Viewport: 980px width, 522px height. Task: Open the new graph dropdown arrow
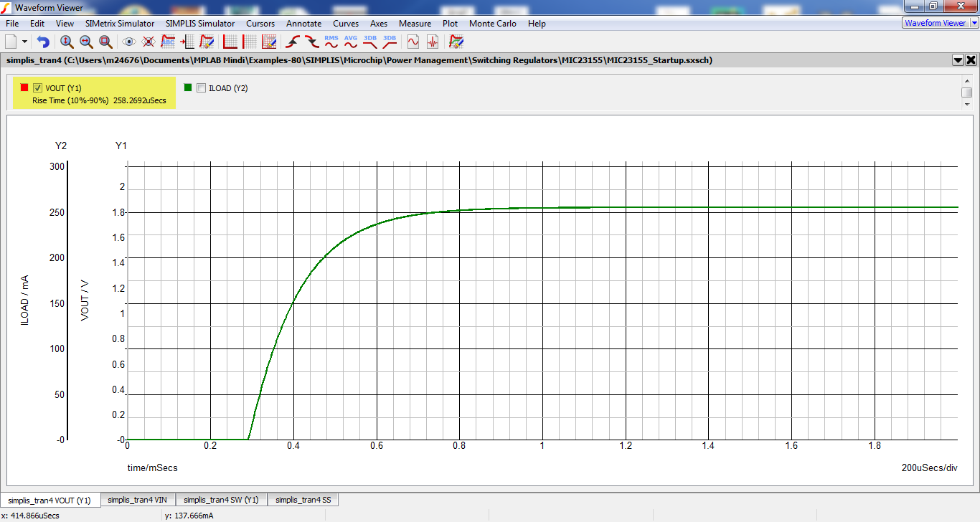click(25, 42)
